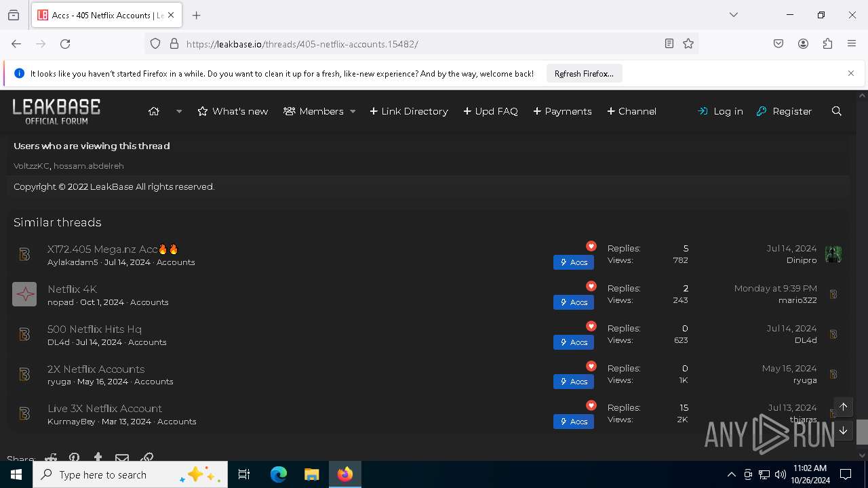
Task: Open the Upd FAQ menu item
Action: (x=490, y=111)
